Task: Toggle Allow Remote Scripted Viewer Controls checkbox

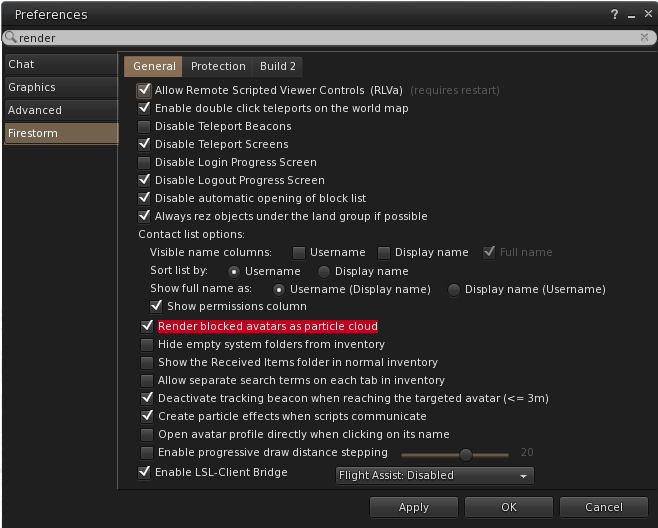Action: (x=144, y=90)
